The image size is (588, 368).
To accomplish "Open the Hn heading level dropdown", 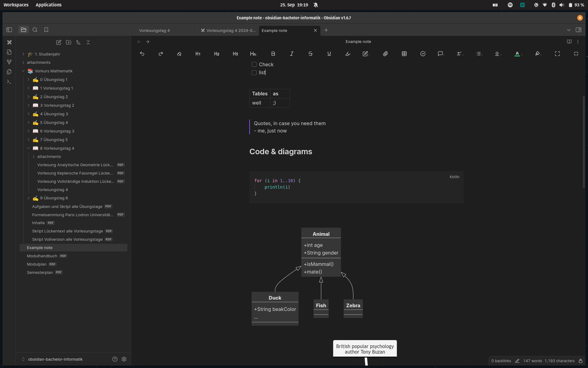I will click(x=254, y=54).
